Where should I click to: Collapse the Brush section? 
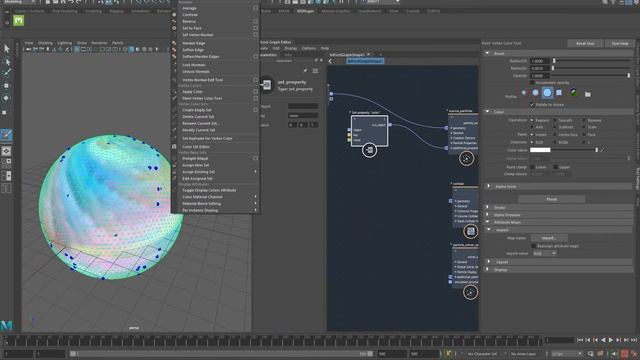(x=487, y=53)
